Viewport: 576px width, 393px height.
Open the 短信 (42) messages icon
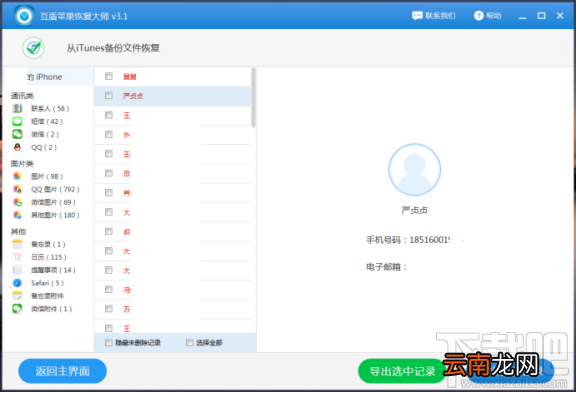point(17,121)
